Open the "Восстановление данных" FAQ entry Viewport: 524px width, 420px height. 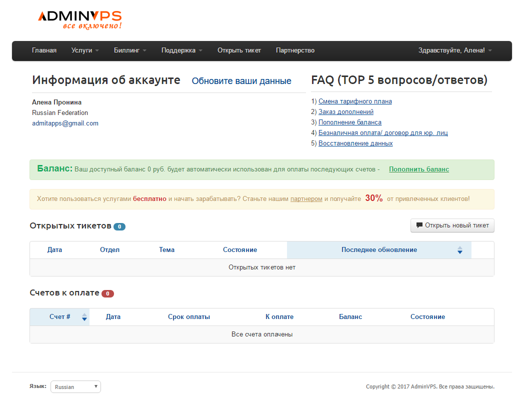[x=355, y=143]
